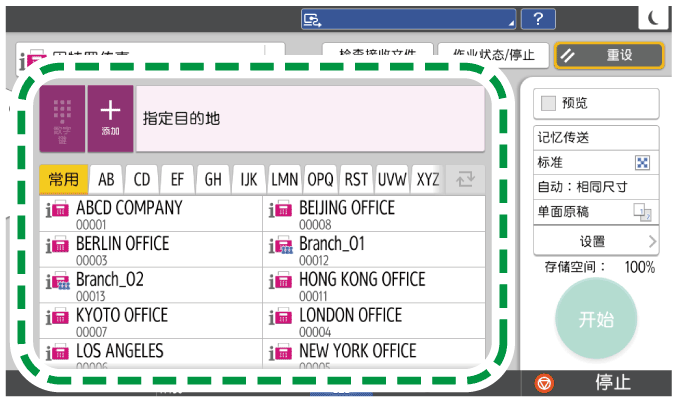Click the 重设 reset button
Screen dimensions: 675x400
(609, 55)
